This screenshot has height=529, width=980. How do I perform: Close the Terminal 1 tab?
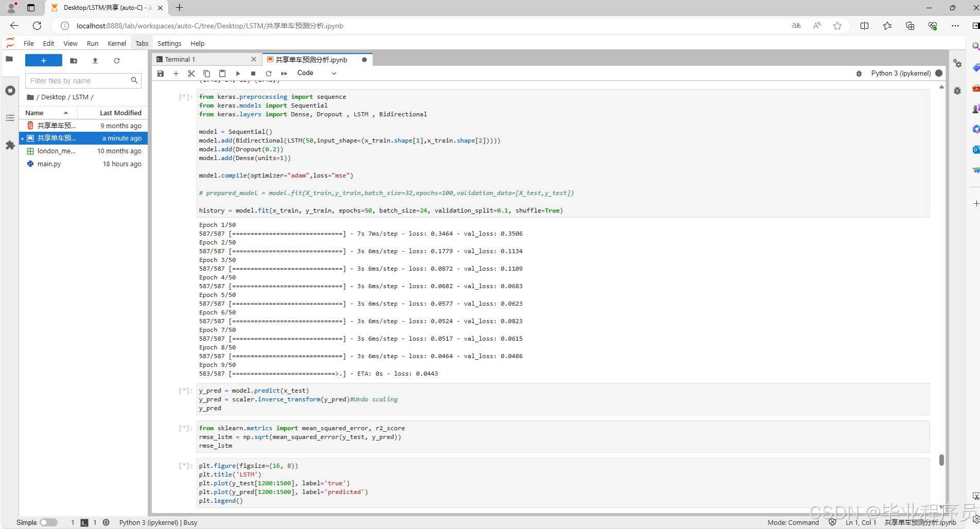[254, 60]
